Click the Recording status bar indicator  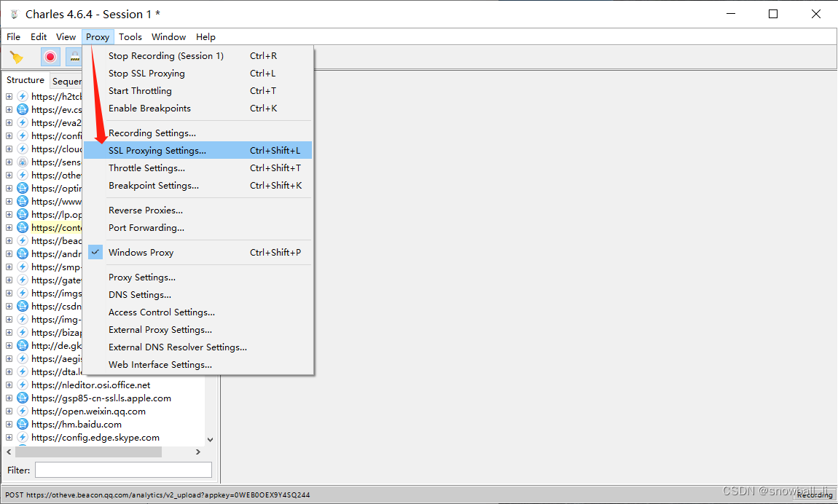tap(815, 495)
